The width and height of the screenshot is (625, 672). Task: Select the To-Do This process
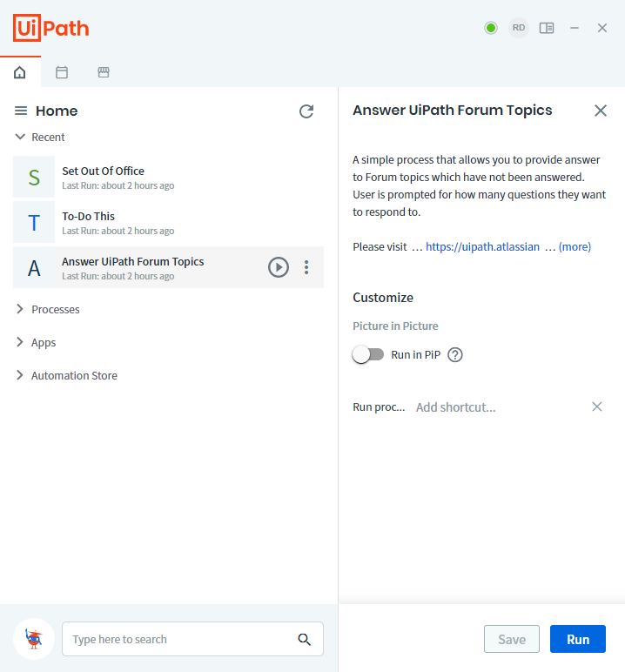pyautogui.click(x=169, y=222)
